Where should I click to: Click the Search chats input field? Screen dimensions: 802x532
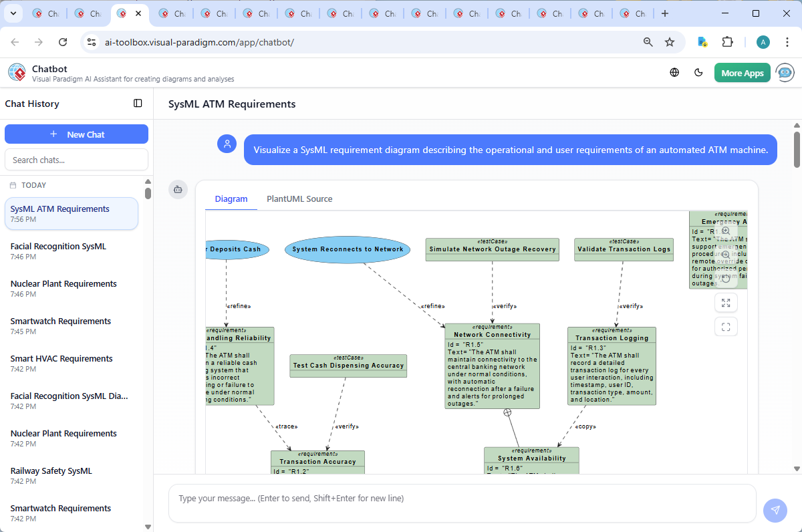point(76,160)
